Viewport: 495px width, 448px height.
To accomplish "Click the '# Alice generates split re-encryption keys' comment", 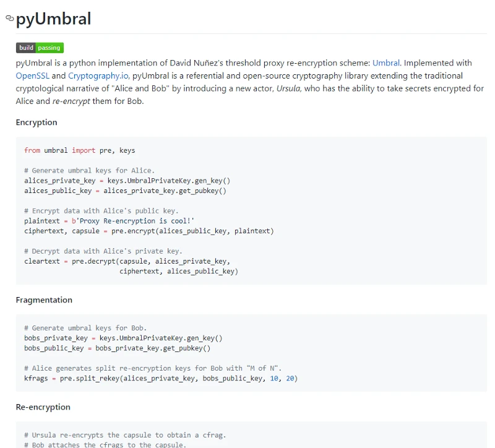I will [x=153, y=368].
